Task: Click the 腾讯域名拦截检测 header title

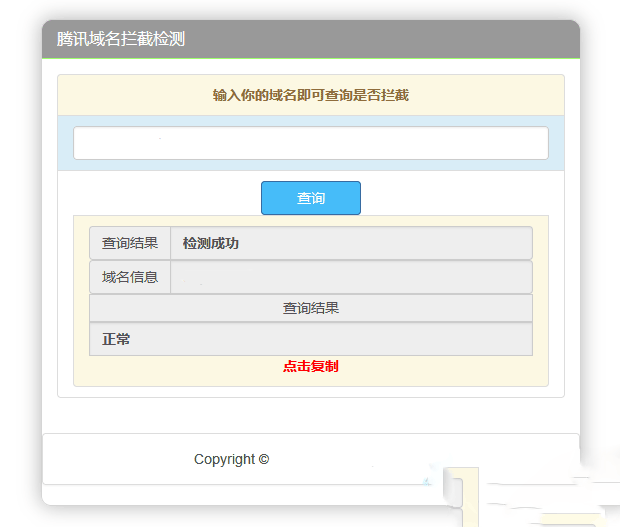Action: point(121,39)
